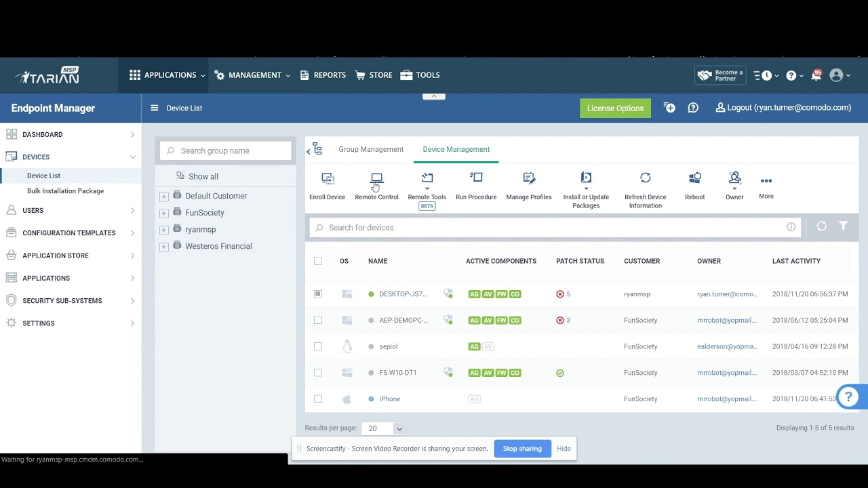Collapse the top bar with the up chevron
The width and height of the screenshot is (868, 488).
coord(434,96)
